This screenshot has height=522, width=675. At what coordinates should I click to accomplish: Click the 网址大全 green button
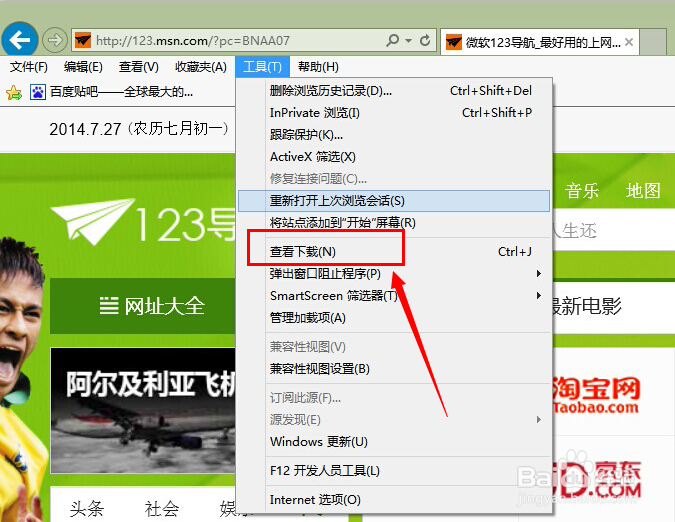click(x=143, y=306)
